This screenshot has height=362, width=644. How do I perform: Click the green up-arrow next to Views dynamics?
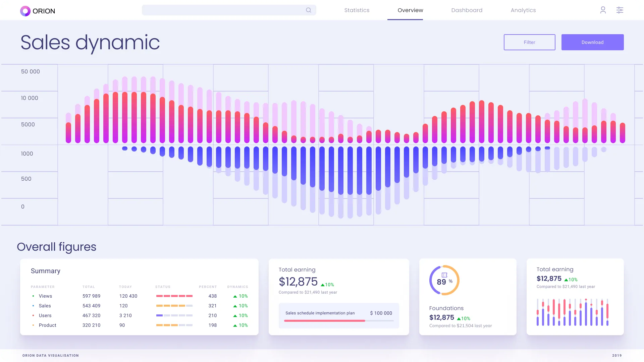pyautogui.click(x=236, y=296)
